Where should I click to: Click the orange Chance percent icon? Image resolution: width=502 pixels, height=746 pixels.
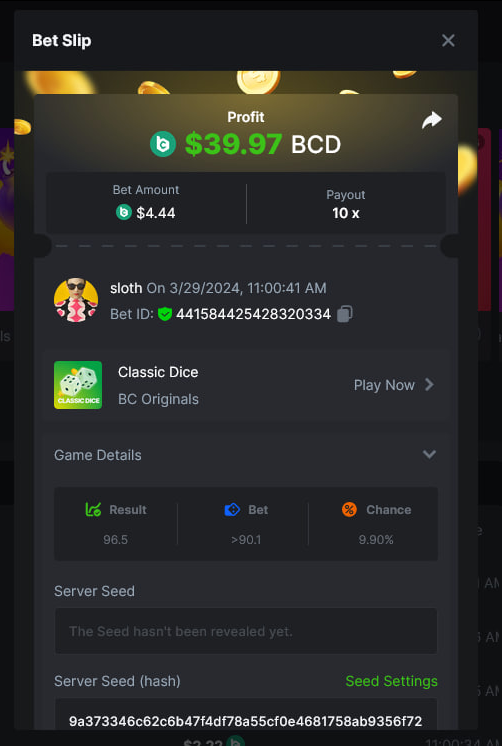click(x=349, y=510)
